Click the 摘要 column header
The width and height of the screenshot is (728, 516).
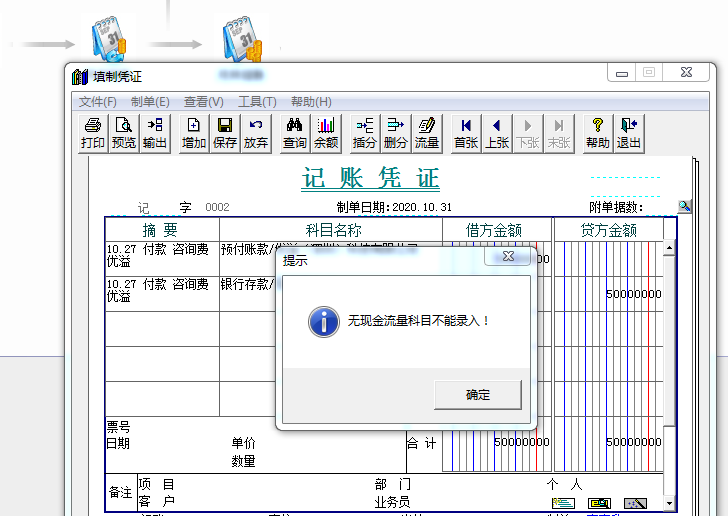click(x=160, y=230)
